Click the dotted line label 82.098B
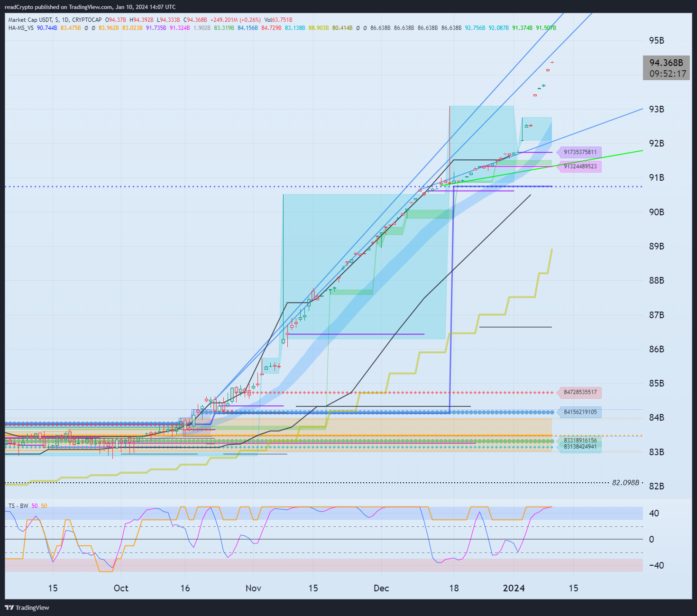Image resolution: width=697 pixels, height=616 pixels. 625,483
